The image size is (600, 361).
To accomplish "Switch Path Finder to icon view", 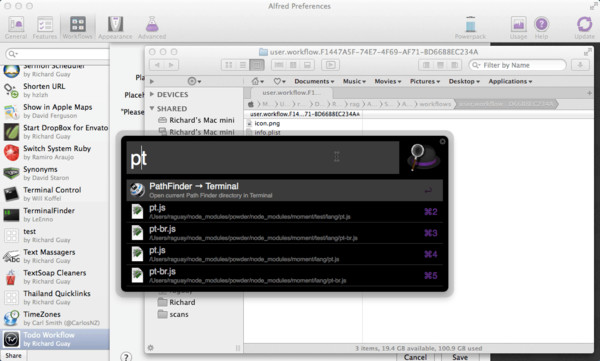I will [x=228, y=65].
